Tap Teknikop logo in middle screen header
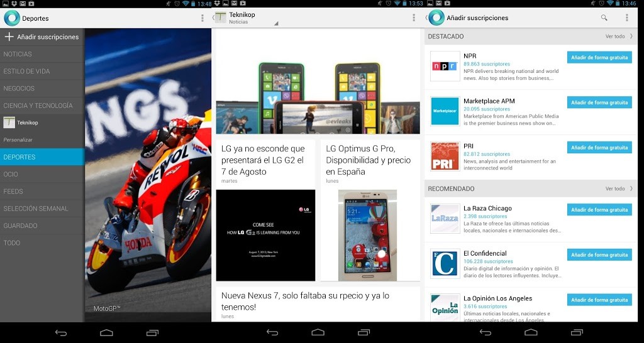The width and height of the screenshot is (644, 343). point(221,18)
